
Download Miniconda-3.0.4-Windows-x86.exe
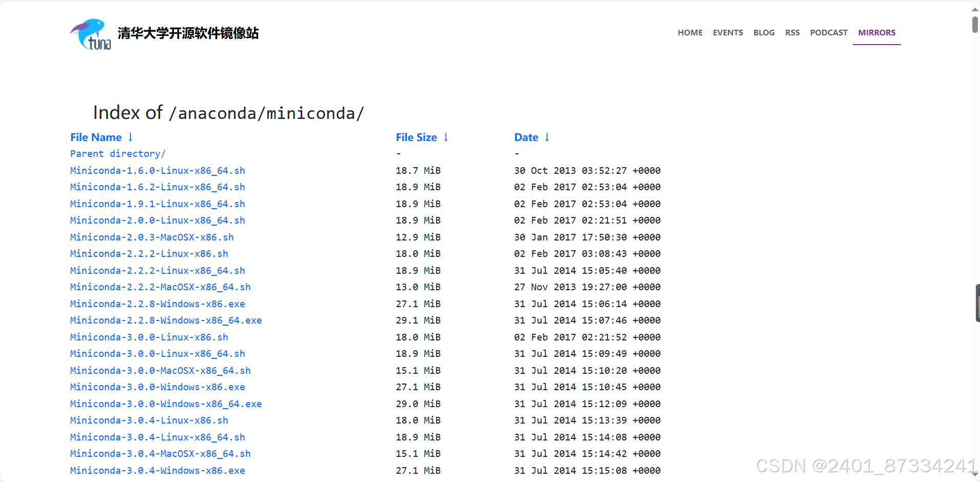(158, 470)
